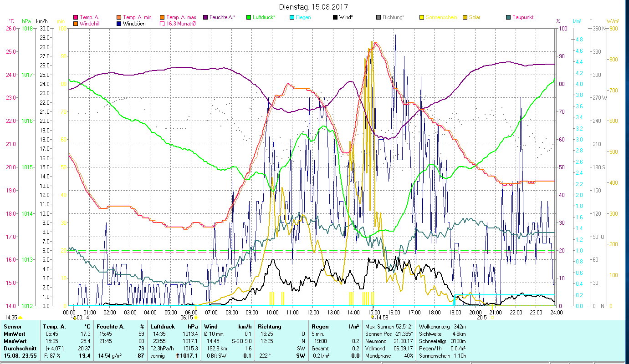Viewport: 629px width, 364px height.
Task: Click the minimum temperature value 17.3
Action: click(x=85, y=334)
